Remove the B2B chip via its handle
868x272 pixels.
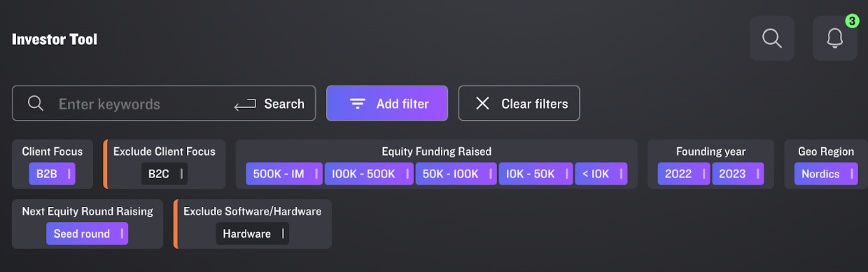[69, 174]
